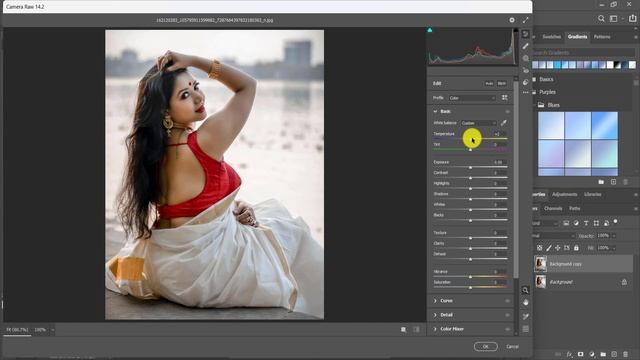Open the zoom level dropdown
Image resolution: width=640 pixels, height=360 pixels.
coord(53,330)
